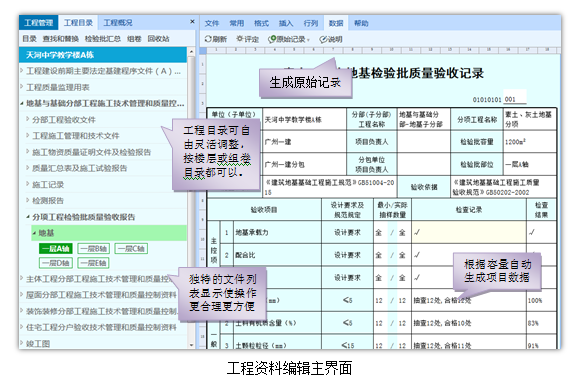The image size is (583, 386).
Task: Click the 检验批汇总 button
Action: pyautogui.click(x=103, y=39)
